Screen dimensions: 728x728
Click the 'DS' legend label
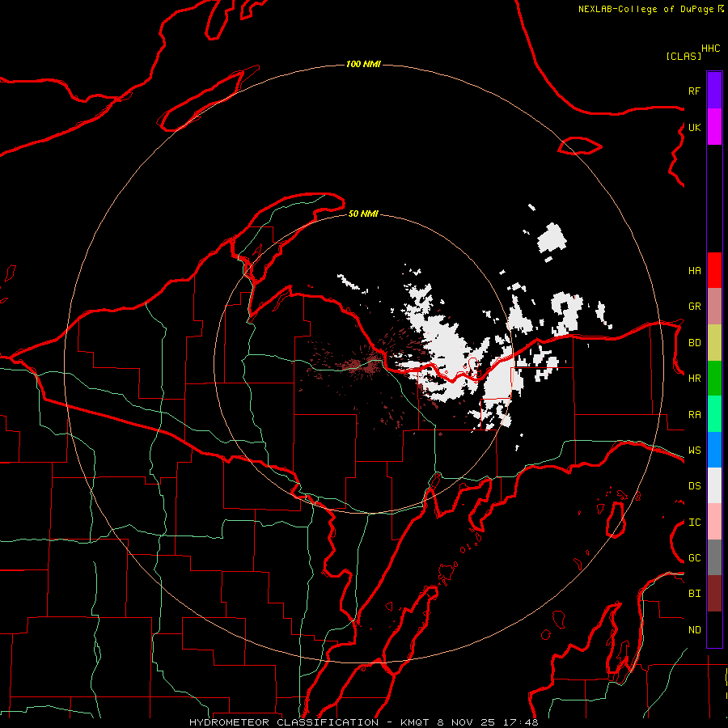click(x=694, y=486)
